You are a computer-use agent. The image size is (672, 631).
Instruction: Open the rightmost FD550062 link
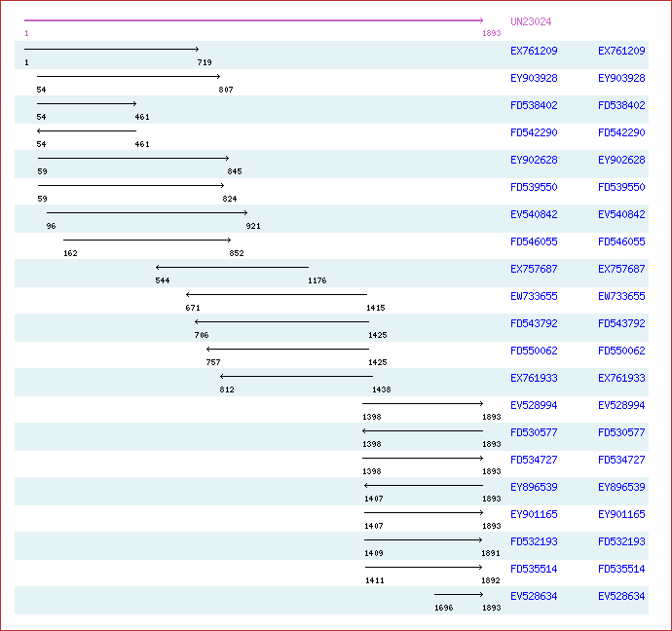click(621, 351)
